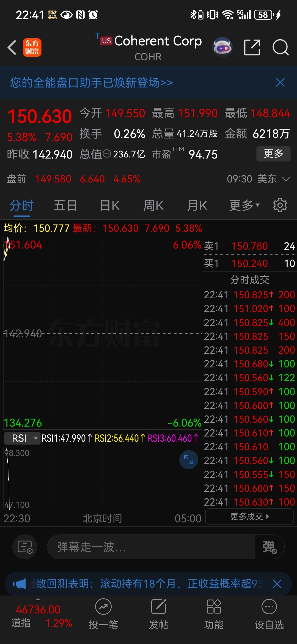Tap the 均价 150.777 label

(36, 228)
